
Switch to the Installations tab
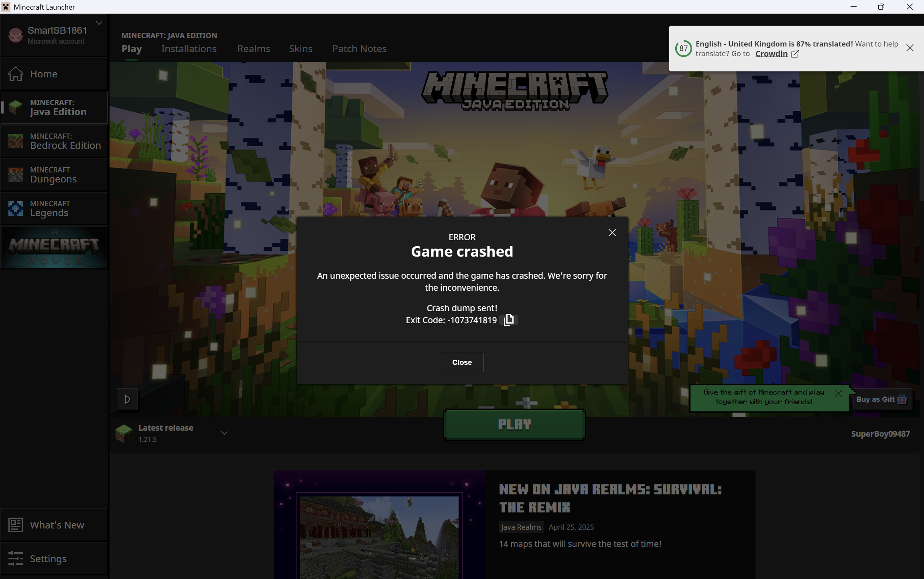click(x=189, y=49)
